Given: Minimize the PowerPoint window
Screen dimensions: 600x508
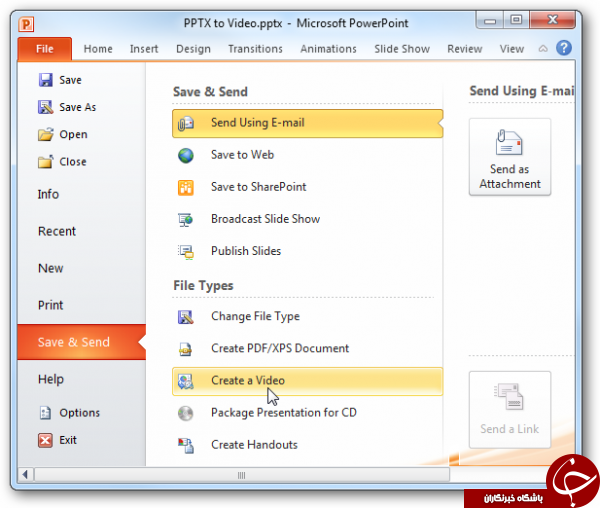Looking at the screenshot, I should 490,21.
